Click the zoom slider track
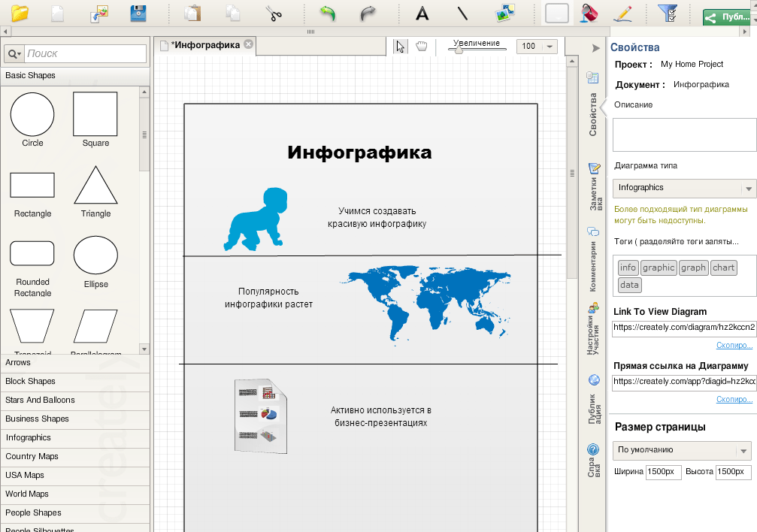Image resolution: width=757 pixels, height=532 pixels. 481,50
